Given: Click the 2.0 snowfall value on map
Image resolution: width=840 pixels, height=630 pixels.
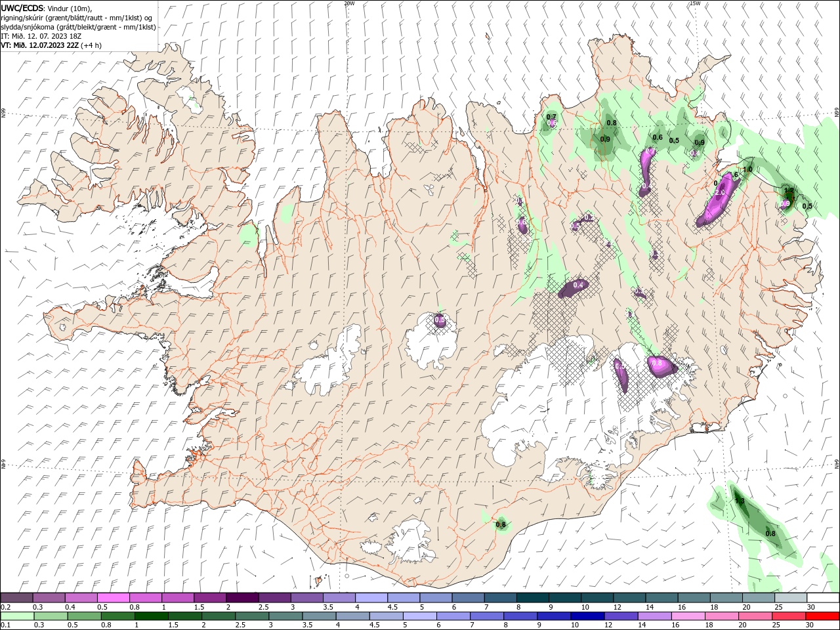Looking at the screenshot, I should pos(719,192).
